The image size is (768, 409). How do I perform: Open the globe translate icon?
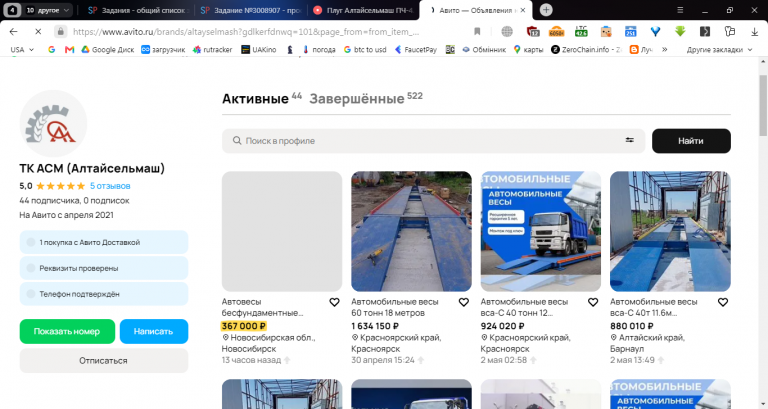(x=507, y=32)
